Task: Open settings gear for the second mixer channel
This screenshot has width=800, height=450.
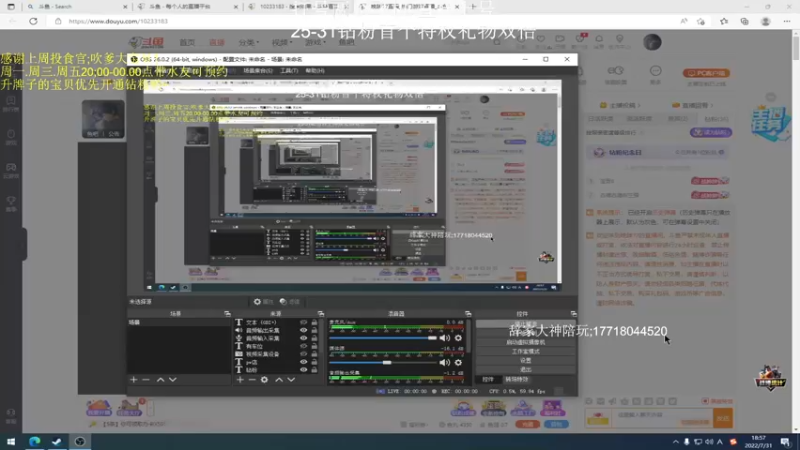Action: (458, 362)
